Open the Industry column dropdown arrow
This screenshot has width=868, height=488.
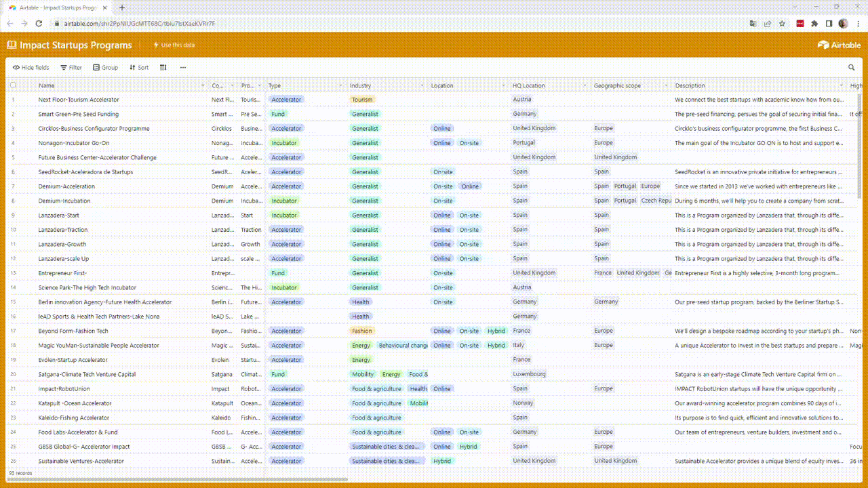[424, 86]
